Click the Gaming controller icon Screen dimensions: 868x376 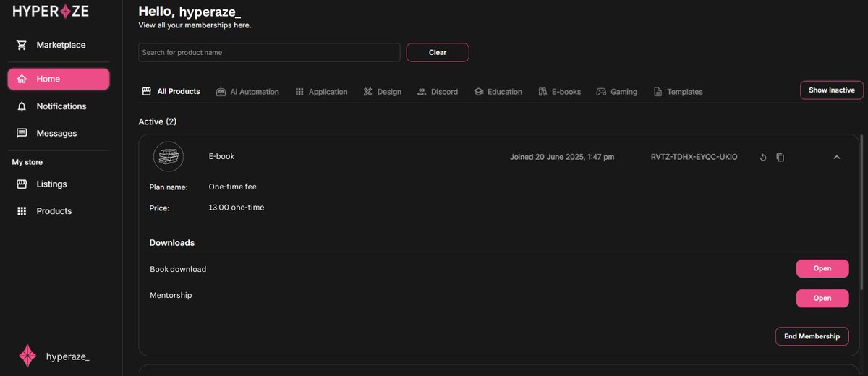click(x=601, y=92)
